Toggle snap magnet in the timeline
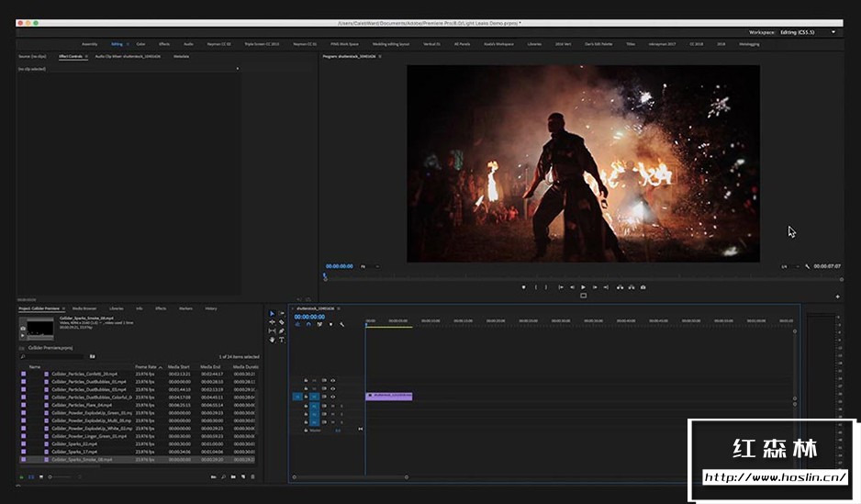 tap(307, 324)
